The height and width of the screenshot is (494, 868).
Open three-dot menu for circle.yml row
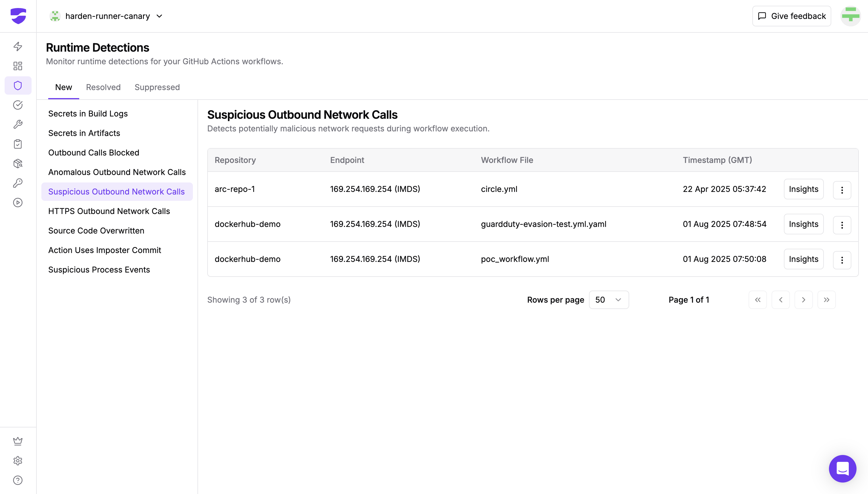click(x=842, y=190)
